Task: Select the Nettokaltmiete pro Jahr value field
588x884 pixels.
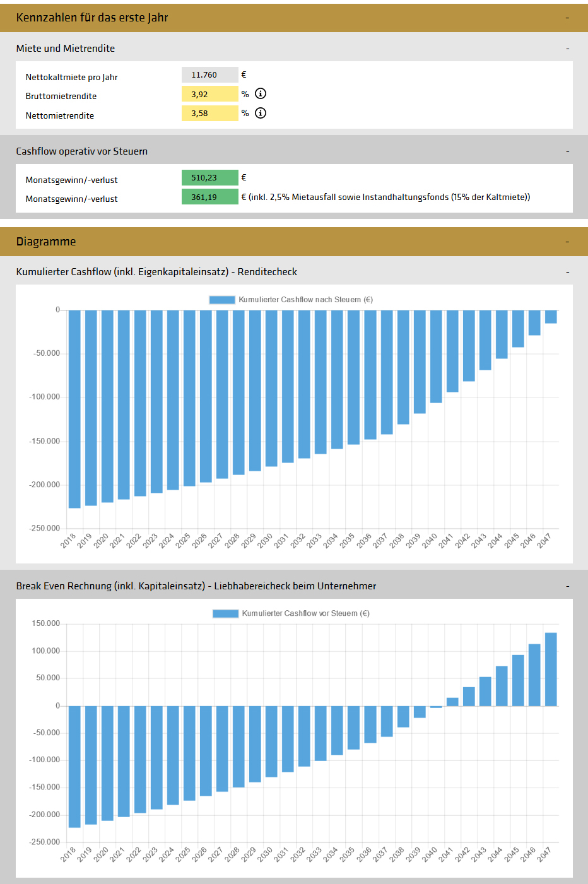Action: [209, 75]
